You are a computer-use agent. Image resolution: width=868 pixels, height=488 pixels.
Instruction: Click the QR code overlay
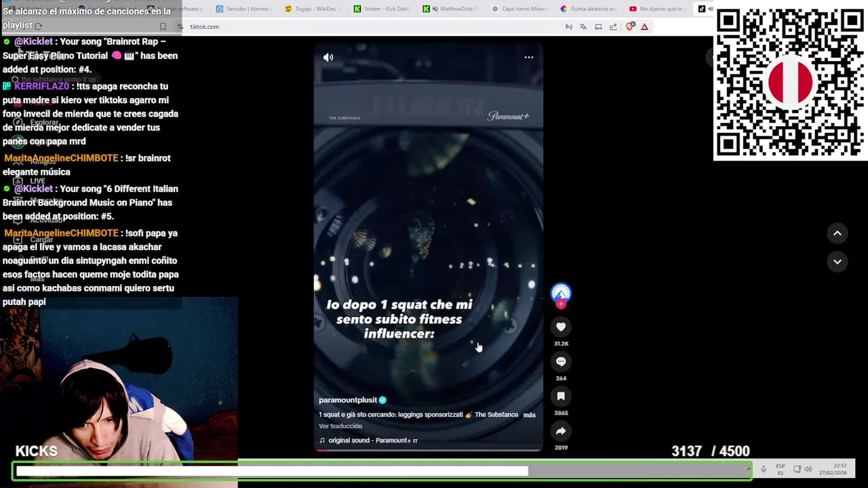[790, 84]
